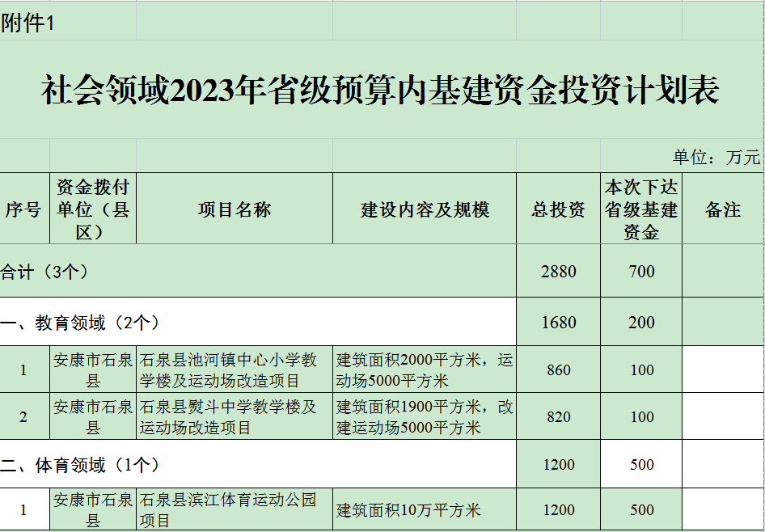765x532 pixels.
Task: Click the 本次下达省级基建资金 header cell
Action: (641, 209)
